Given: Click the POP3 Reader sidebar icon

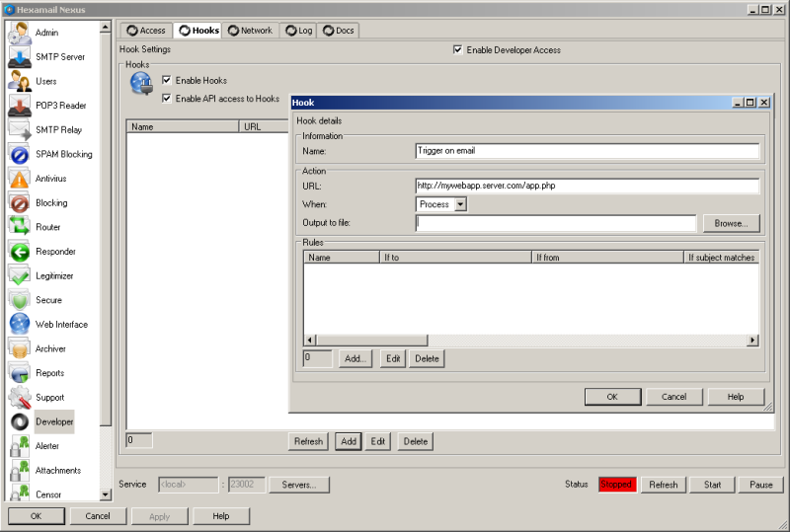Looking at the screenshot, I should point(20,106).
